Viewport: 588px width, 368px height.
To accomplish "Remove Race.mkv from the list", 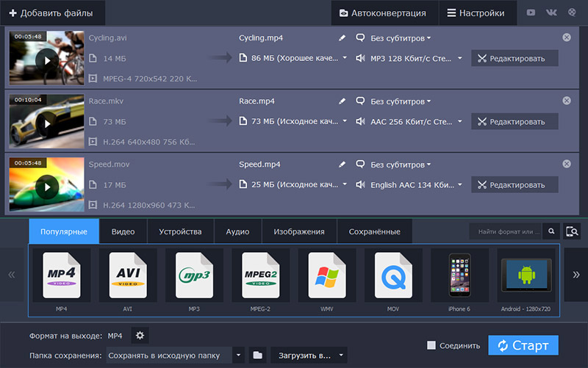I will (x=567, y=101).
